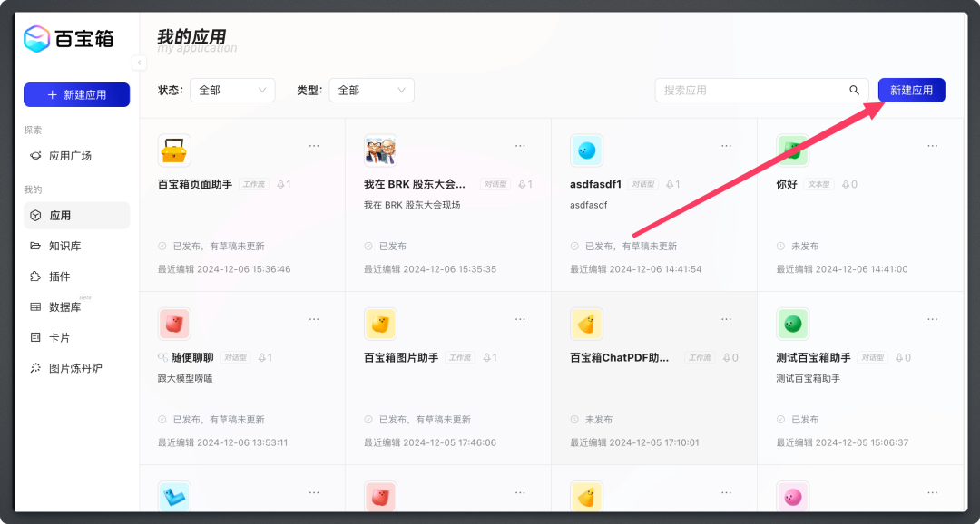Click the 随便聊聊 red cube icon
Screen dimensions: 980x524
174,325
